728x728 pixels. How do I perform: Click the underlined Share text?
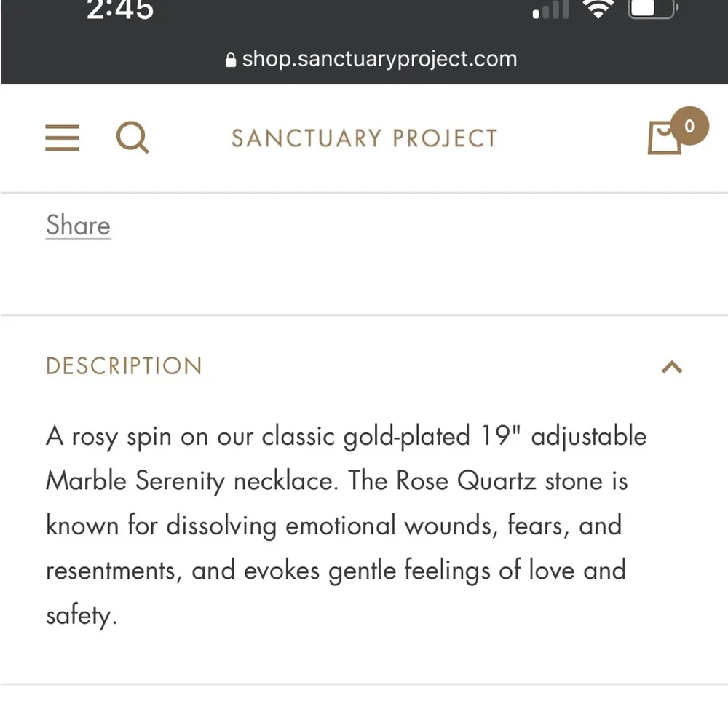click(x=77, y=226)
